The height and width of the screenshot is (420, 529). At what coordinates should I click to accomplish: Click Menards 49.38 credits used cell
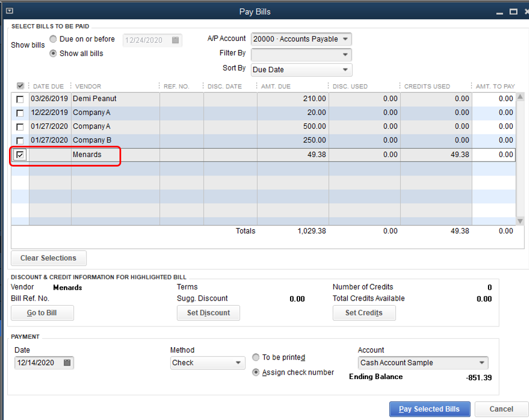coord(436,155)
